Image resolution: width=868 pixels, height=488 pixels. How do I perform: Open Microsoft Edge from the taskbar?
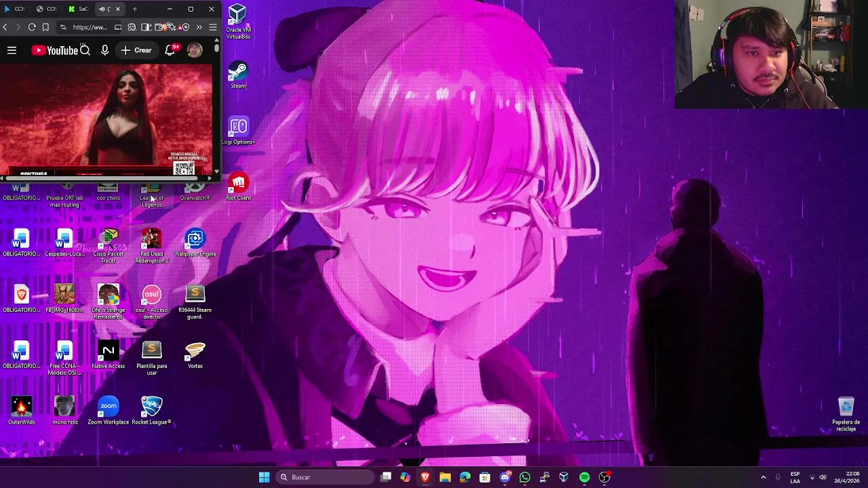click(x=465, y=477)
